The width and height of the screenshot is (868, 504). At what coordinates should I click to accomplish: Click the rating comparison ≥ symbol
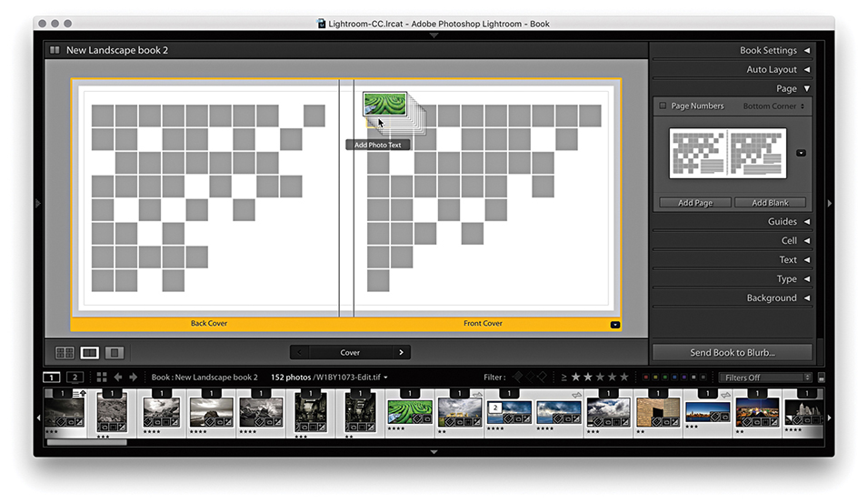point(564,378)
